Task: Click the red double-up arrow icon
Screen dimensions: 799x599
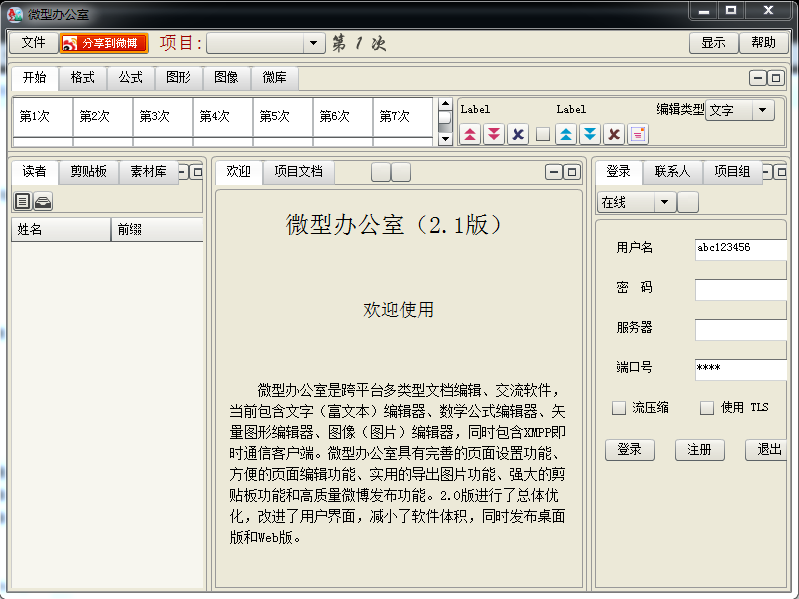Action: [x=470, y=134]
